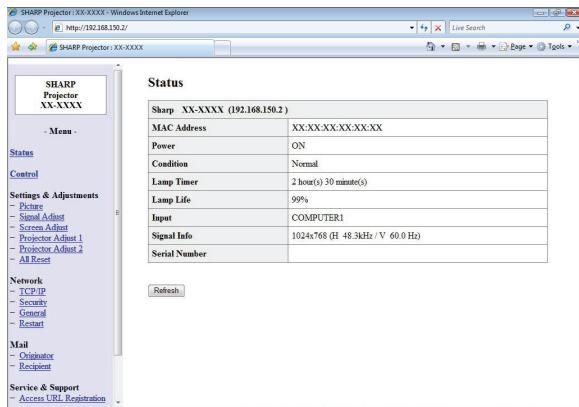Open Access URL Registration link

[62, 398]
